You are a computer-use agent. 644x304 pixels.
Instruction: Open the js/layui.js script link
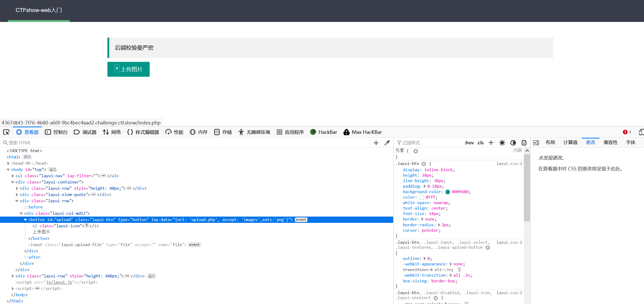coord(59,282)
